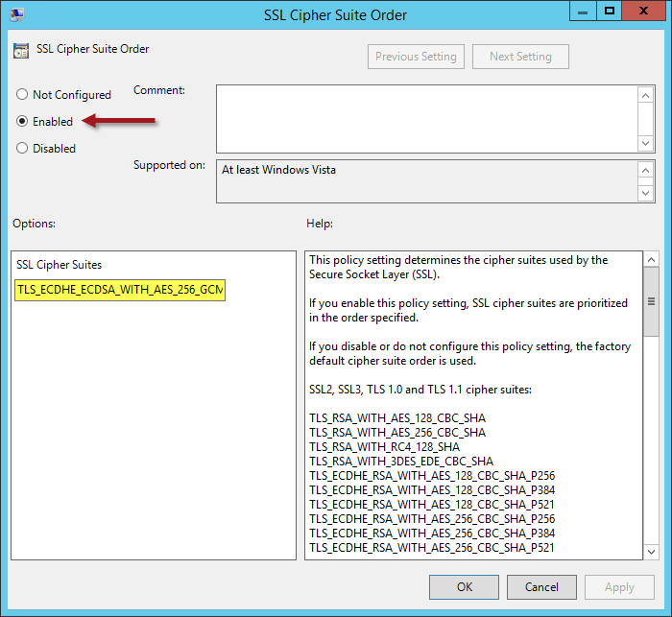The height and width of the screenshot is (617, 672).
Task: Click the policy icon in the title bar
Action: (x=16, y=14)
